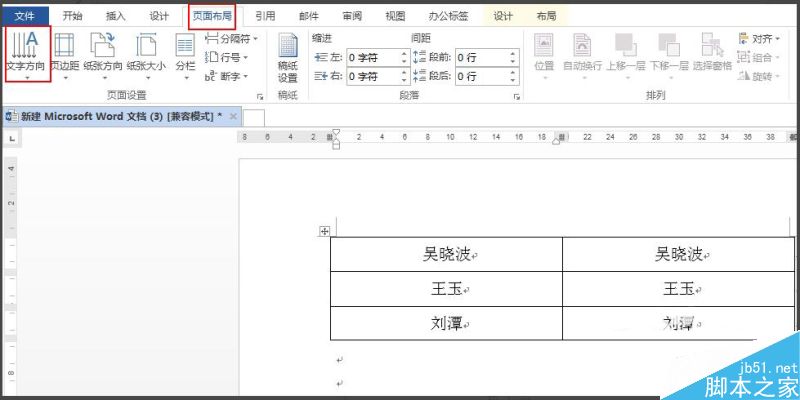
Task: Open the 文字方向 text direction tool
Action: tap(28, 55)
